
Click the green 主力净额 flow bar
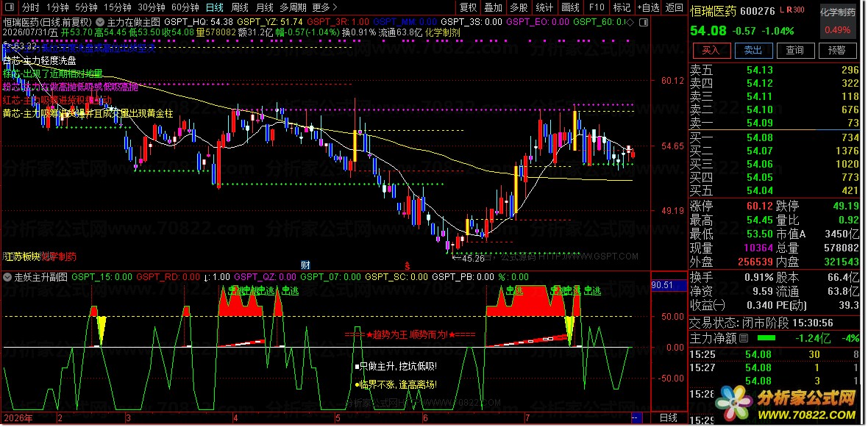[x=766, y=338]
